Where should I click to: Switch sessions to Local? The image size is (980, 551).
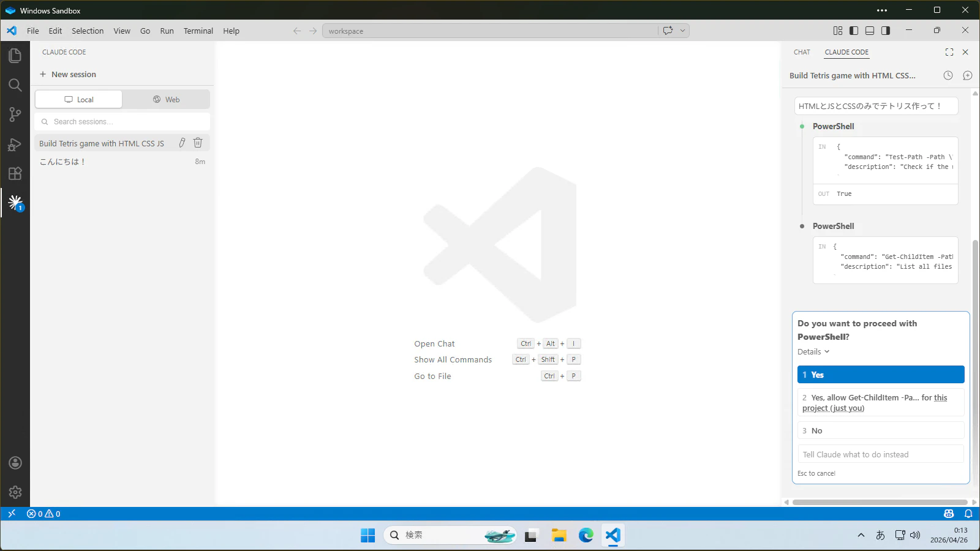coord(78,99)
